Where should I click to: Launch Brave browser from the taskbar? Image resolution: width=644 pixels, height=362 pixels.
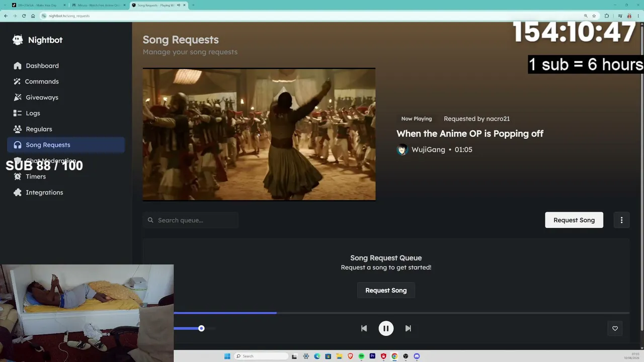(x=350, y=356)
